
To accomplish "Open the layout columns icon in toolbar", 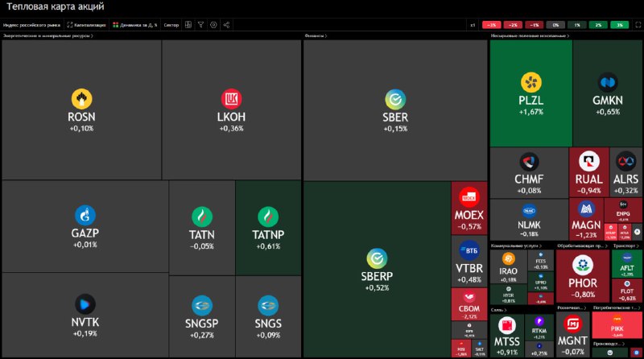I will [x=188, y=25].
